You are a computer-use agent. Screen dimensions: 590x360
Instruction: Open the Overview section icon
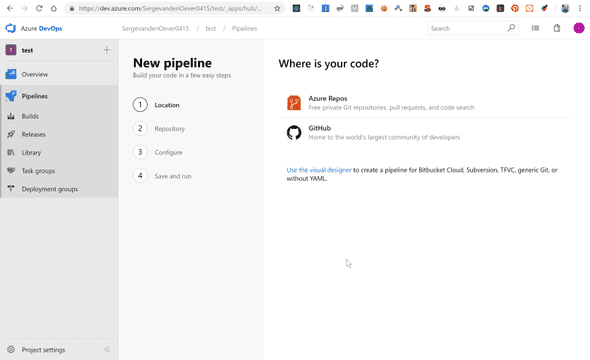point(11,74)
